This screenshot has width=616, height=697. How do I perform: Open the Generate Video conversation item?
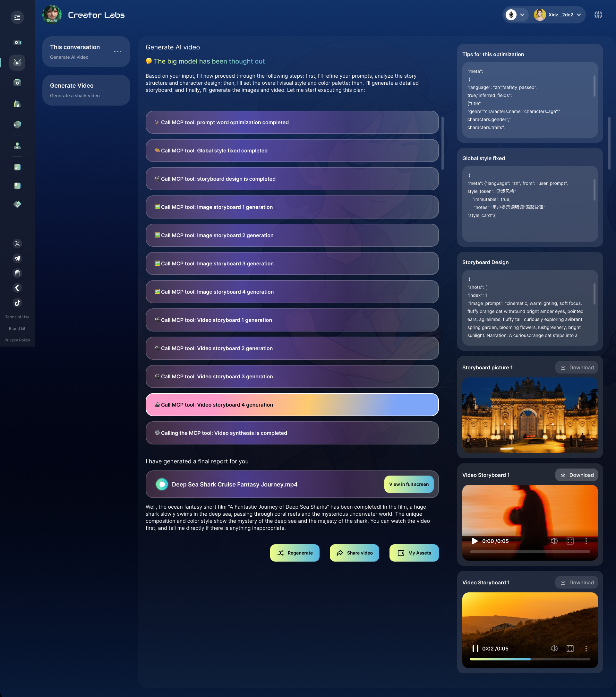(x=86, y=90)
